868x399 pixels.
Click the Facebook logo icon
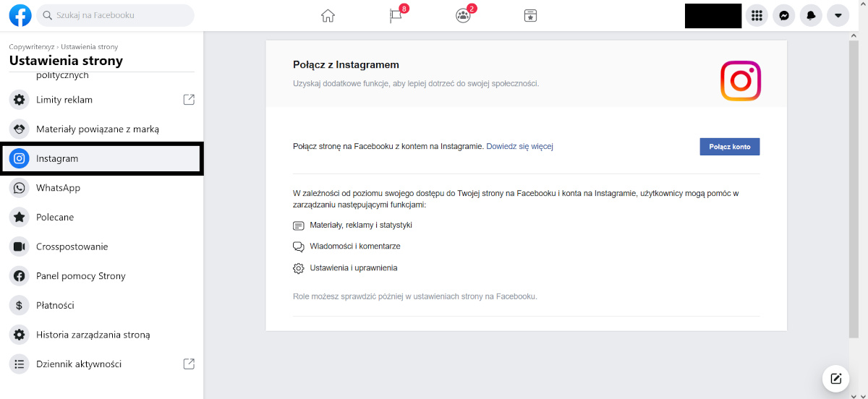click(x=20, y=15)
